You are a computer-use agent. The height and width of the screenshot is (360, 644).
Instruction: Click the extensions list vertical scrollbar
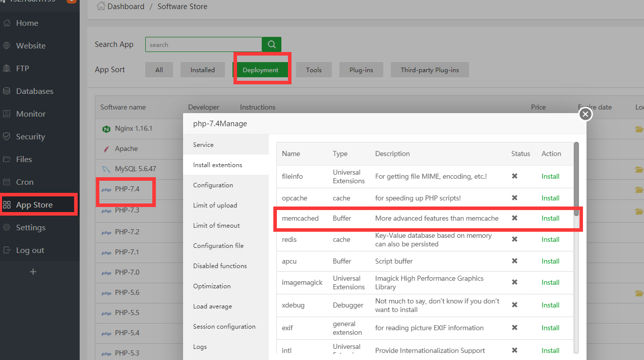click(x=576, y=172)
